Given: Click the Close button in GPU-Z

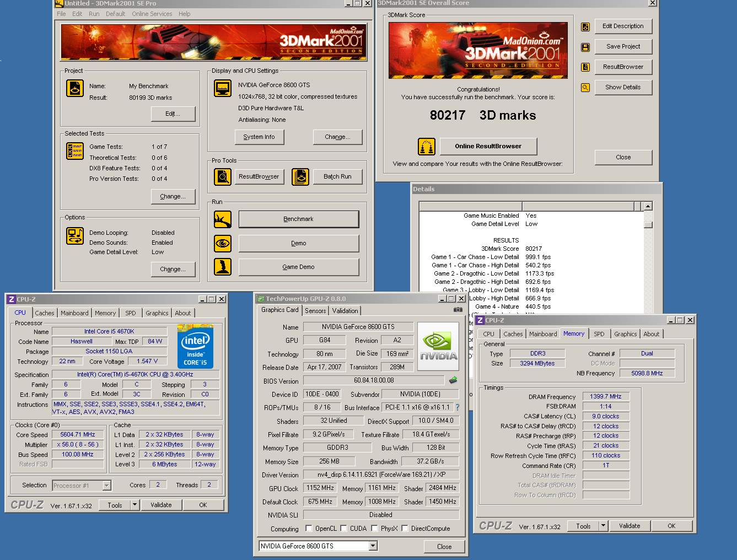Looking at the screenshot, I should point(444,547).
